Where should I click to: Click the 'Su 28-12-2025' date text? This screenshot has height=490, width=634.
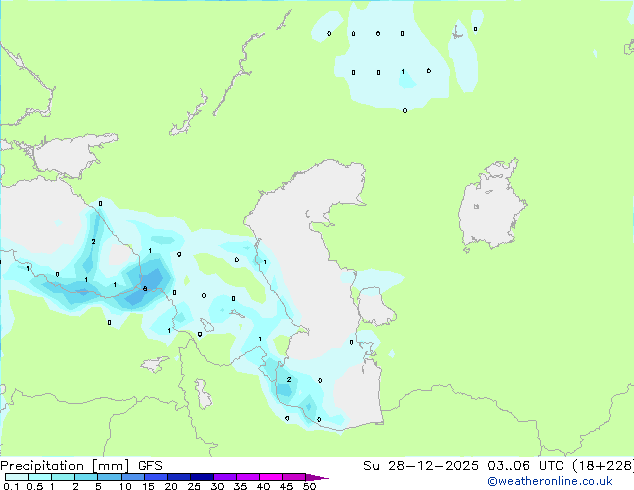coord(421,466)
